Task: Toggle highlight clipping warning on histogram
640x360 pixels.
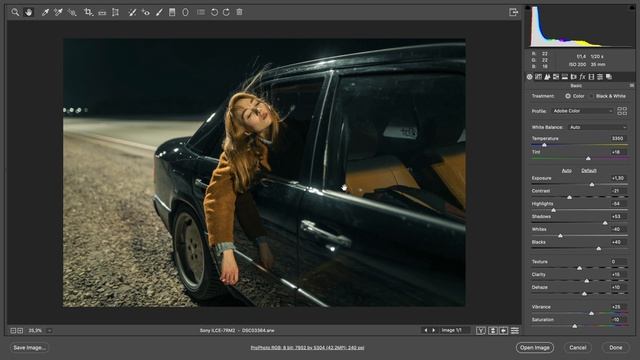Action: (633, 7)
